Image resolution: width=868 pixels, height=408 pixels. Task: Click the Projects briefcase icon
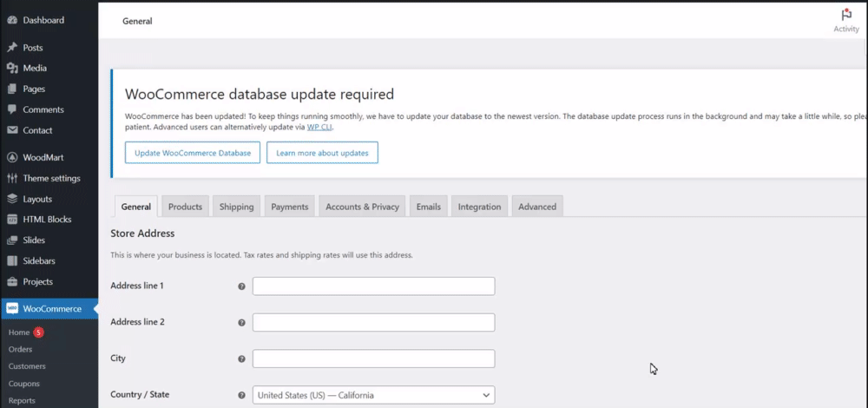point(12,282)
